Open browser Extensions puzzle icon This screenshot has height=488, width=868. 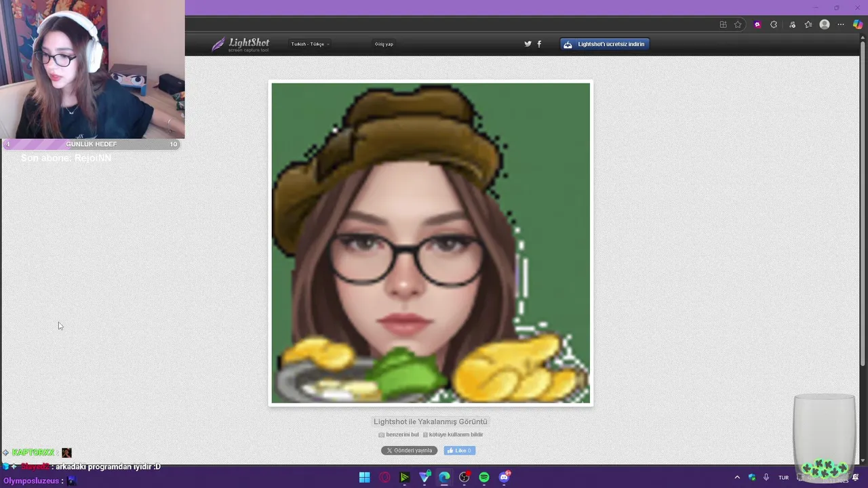pos(774,24)
